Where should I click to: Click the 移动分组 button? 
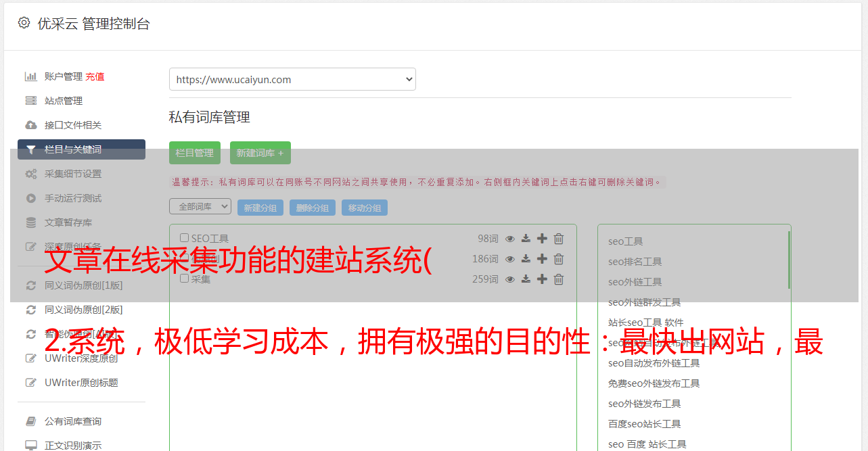coord(365,208)
